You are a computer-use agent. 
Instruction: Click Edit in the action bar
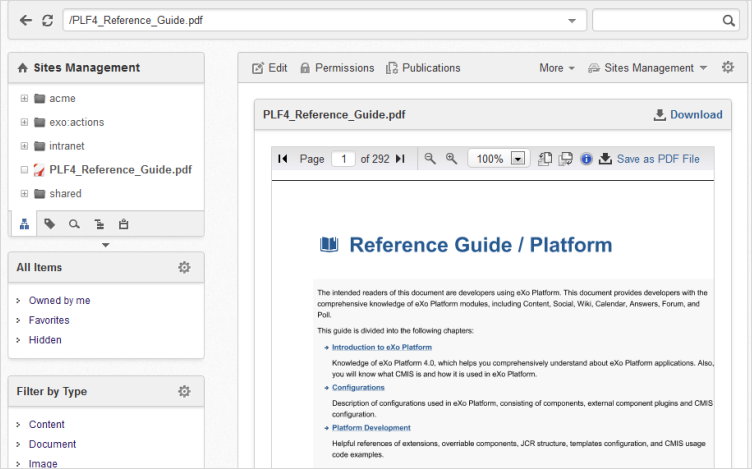[x=270, y=68]
